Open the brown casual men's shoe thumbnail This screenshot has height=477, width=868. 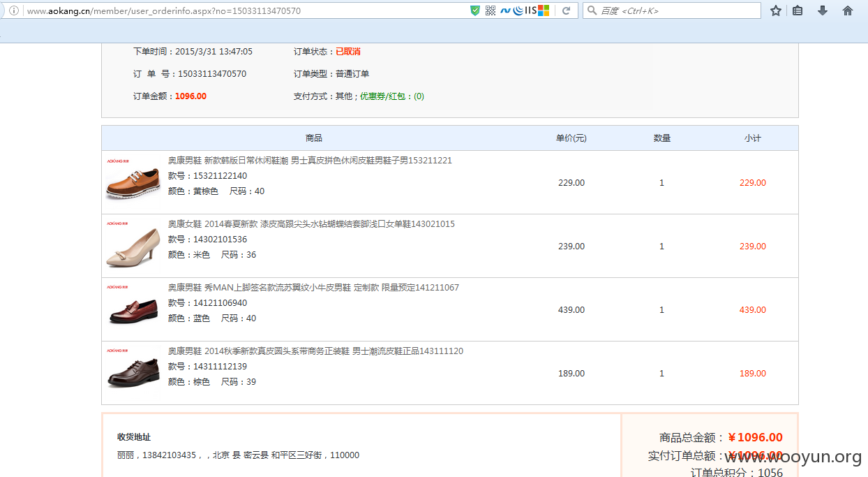pos(133,182)
